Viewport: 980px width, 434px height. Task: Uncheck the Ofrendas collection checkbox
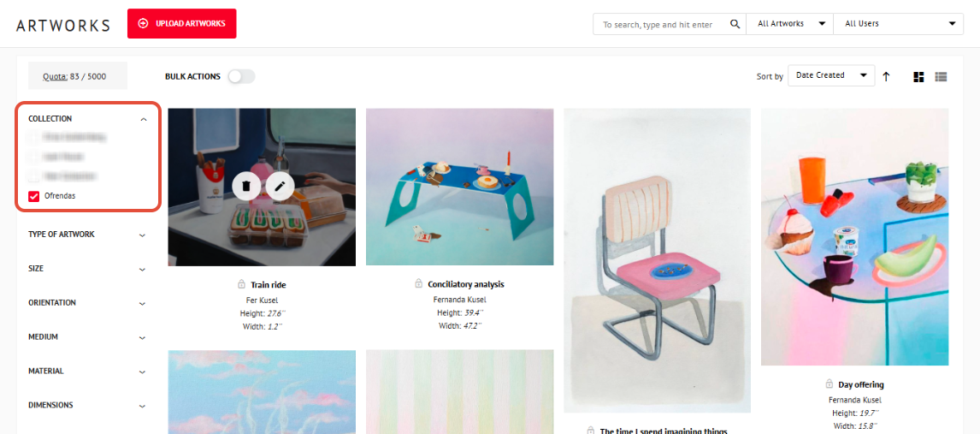point(34,196)
